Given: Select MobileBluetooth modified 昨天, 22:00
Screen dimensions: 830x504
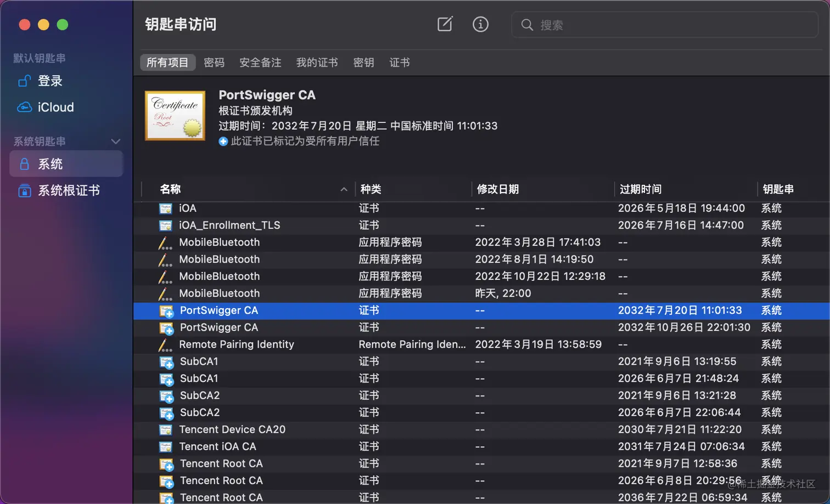Looking at the screenshot, I should point(481,294).
